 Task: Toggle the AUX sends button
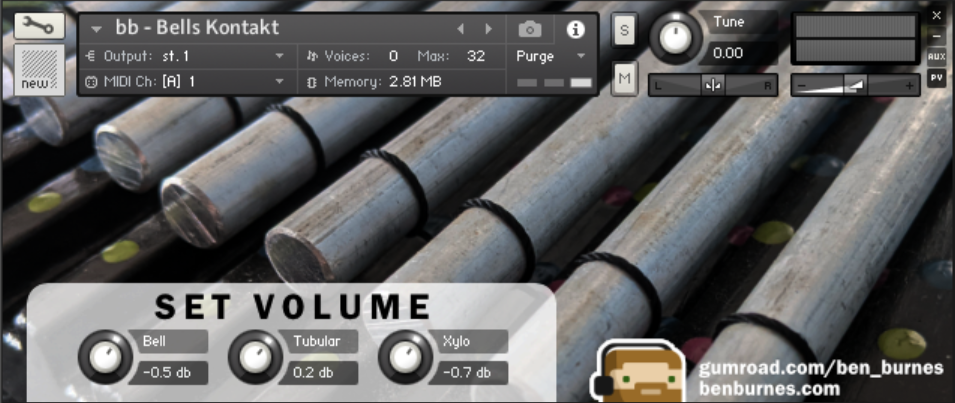[936, 57]
